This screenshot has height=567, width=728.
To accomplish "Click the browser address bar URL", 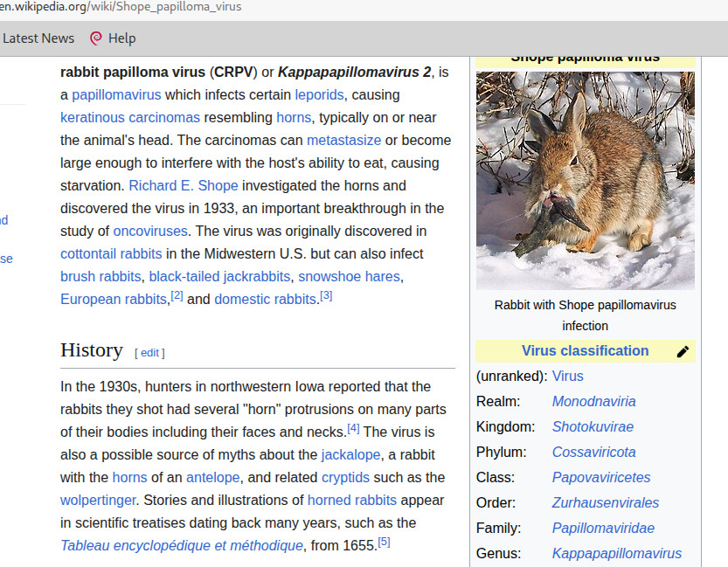I will pos(121,7).
